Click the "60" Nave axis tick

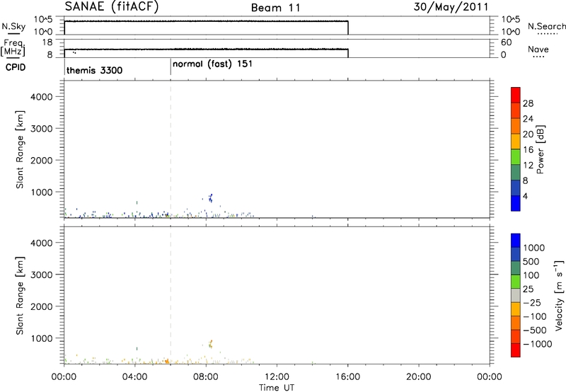tap(506, 42)
